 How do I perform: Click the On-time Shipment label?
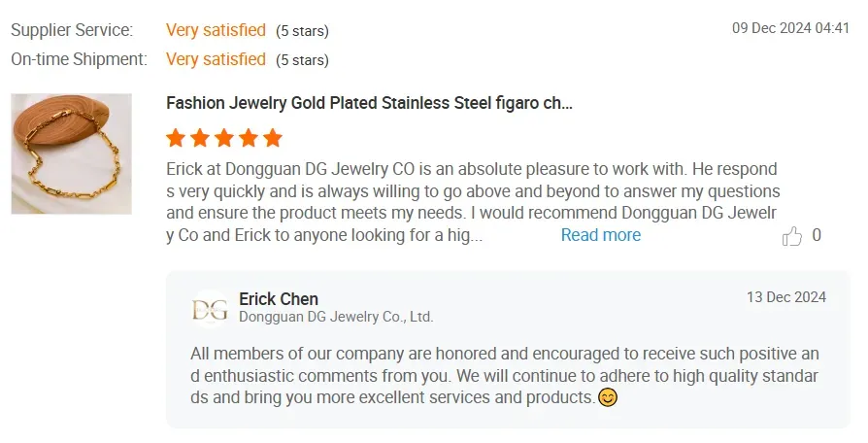point(80,59)
